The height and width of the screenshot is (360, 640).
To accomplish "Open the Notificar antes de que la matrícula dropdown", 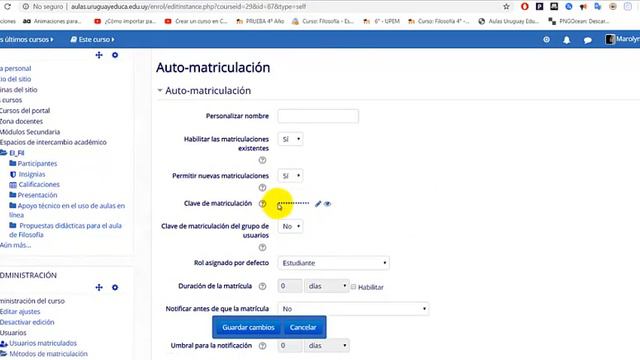I will point(353,309).
